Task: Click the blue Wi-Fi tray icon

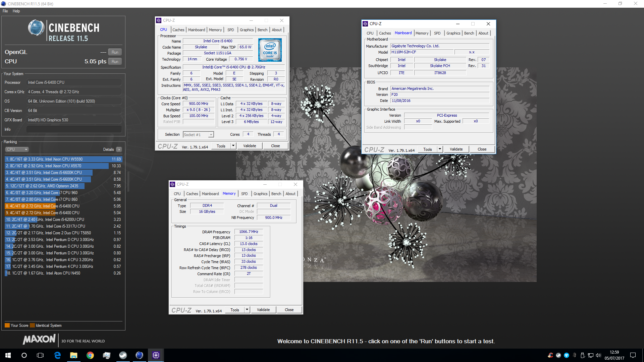Action: (x=567, y=355)
